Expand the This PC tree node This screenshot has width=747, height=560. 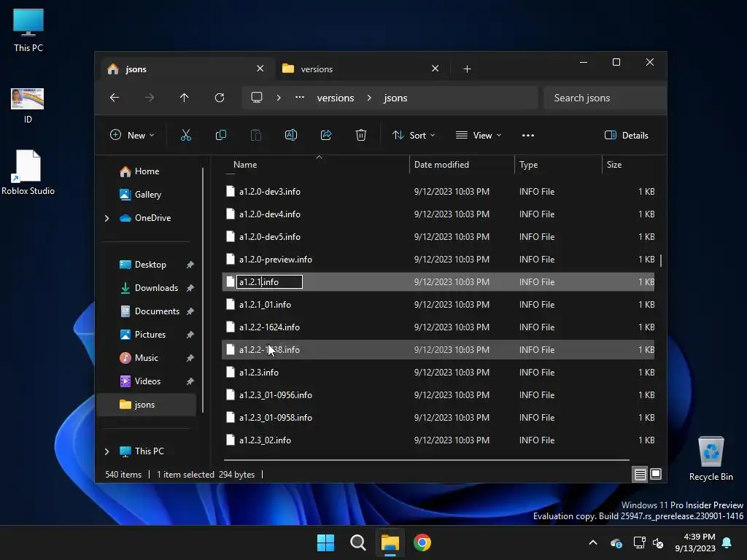pyautogui.click(x=107, y=451)
